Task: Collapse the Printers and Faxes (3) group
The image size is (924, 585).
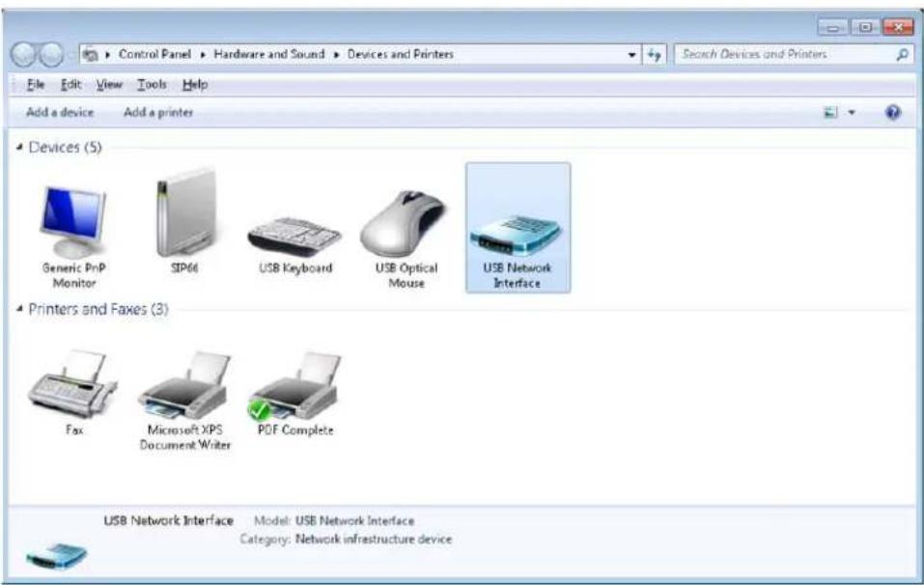Action: point(19,309)
